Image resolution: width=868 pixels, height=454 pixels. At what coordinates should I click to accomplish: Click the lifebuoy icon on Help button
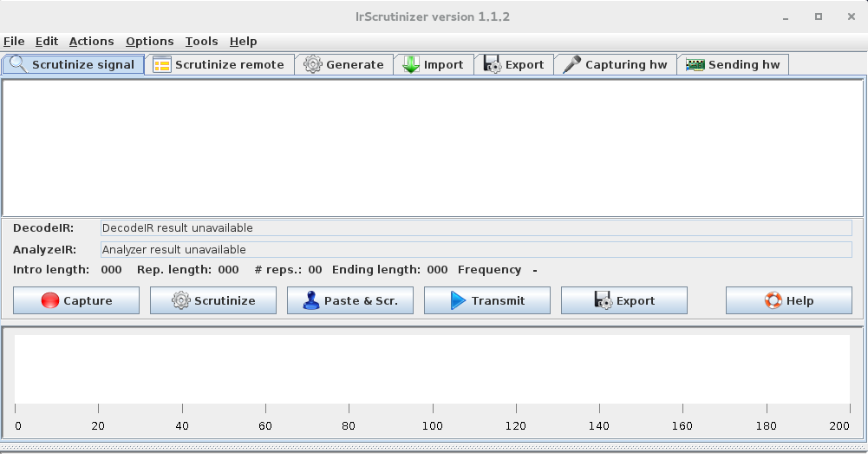pyautogui.click(x=773, y=300)
